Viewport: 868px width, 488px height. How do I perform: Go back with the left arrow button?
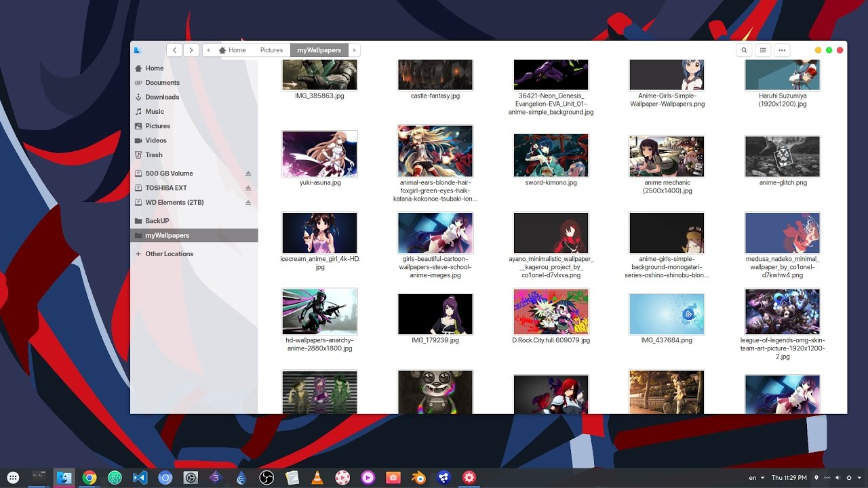click(x=175, y=50)
